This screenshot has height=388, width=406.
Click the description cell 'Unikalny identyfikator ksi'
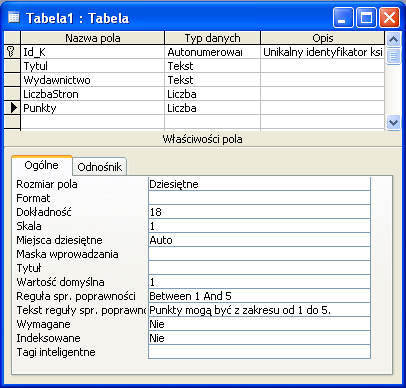(x=323, y=52)
